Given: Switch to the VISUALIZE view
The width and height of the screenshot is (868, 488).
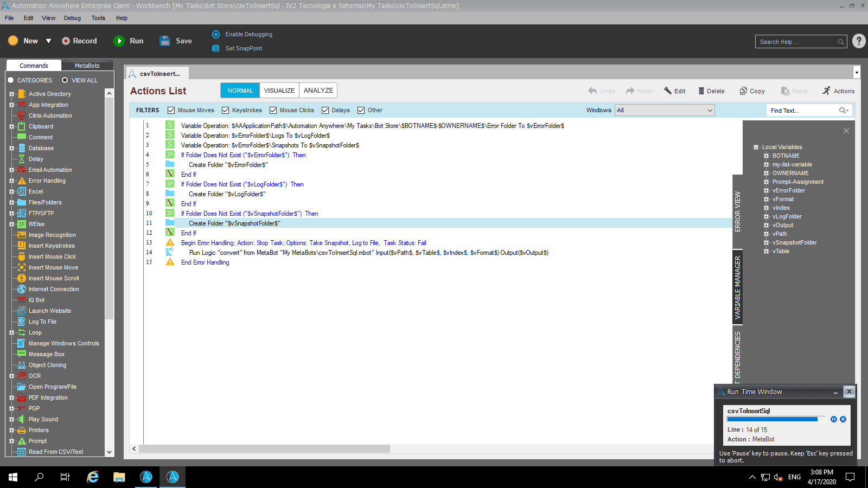Looking at the screenshot, I should click(279, 91).
